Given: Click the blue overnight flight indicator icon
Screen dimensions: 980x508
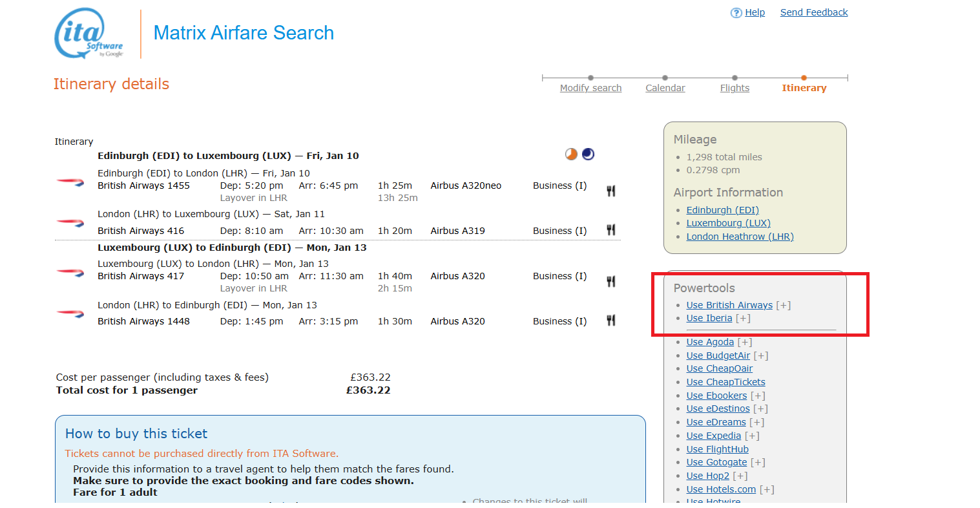Looking at the screenshot, I should click(588, 154).
